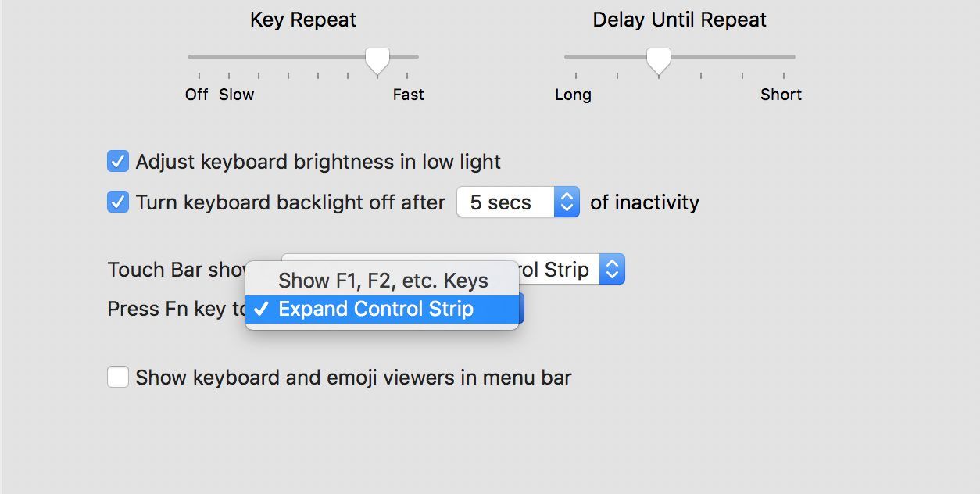The image size is (980, 494).
Task: Click the arrows on the 5 secs popup
Action: pos(567,202)
